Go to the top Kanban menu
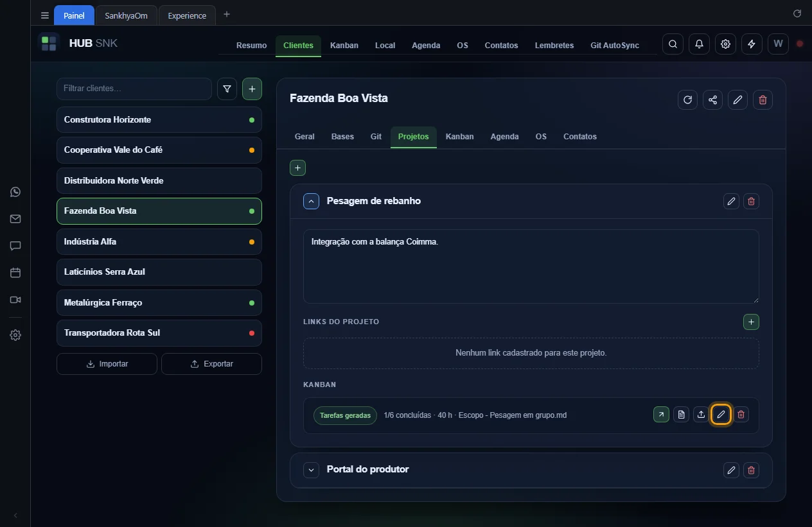The height and width of the screenshot is (527, 812). click(344, 46)
